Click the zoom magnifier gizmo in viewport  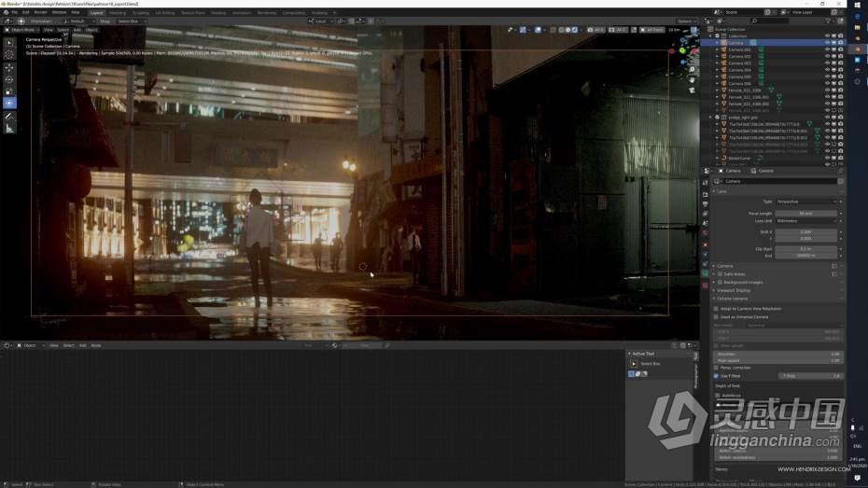(x=692, y=70)
